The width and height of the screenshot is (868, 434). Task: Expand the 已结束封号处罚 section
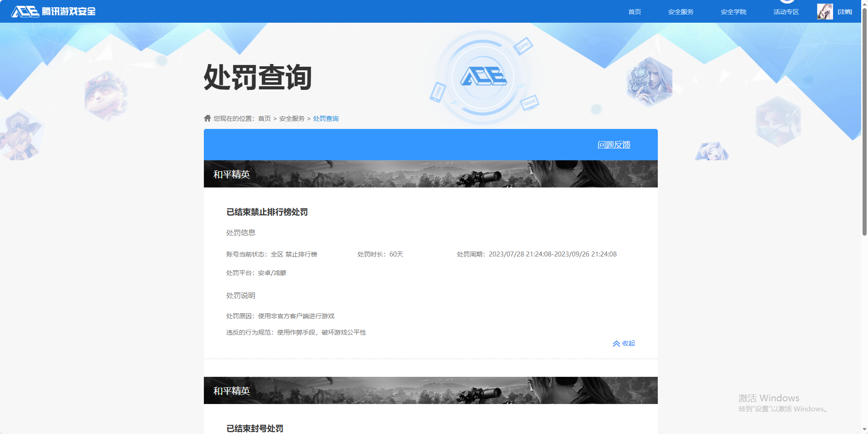click(x=255, y=428)
